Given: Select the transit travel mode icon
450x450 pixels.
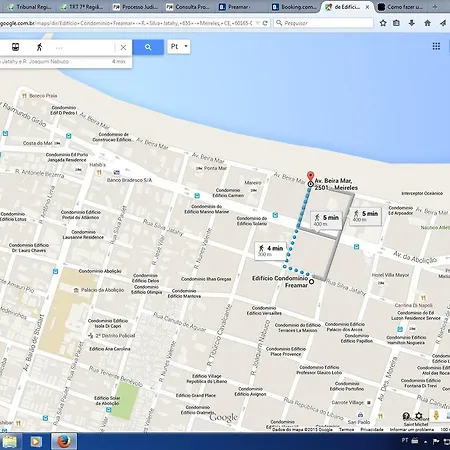Looking at the screenshot, I should [x=15, y=47].
